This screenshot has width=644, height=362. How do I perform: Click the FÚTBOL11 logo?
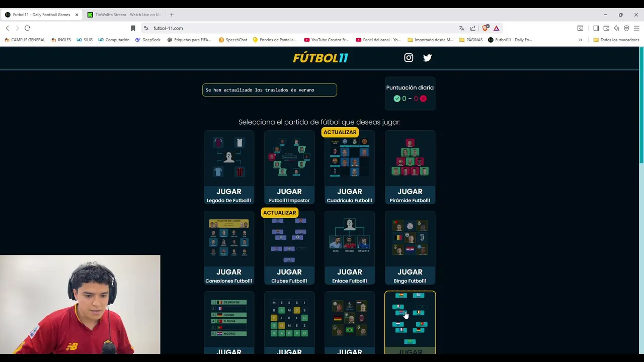point(320,58)
